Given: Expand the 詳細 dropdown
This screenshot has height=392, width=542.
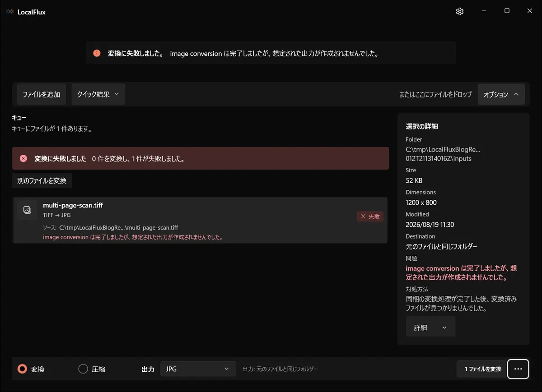Looking at the screenshot, I should point(430,327).
